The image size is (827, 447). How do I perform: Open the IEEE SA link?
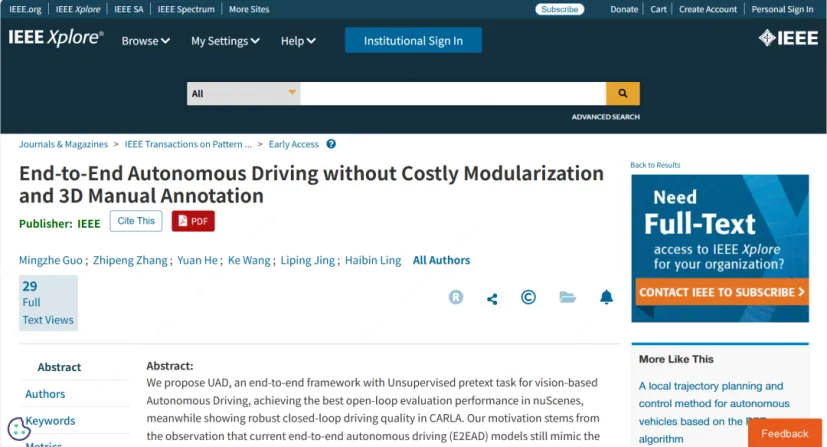pyautogui.click(x=129, y=9)
